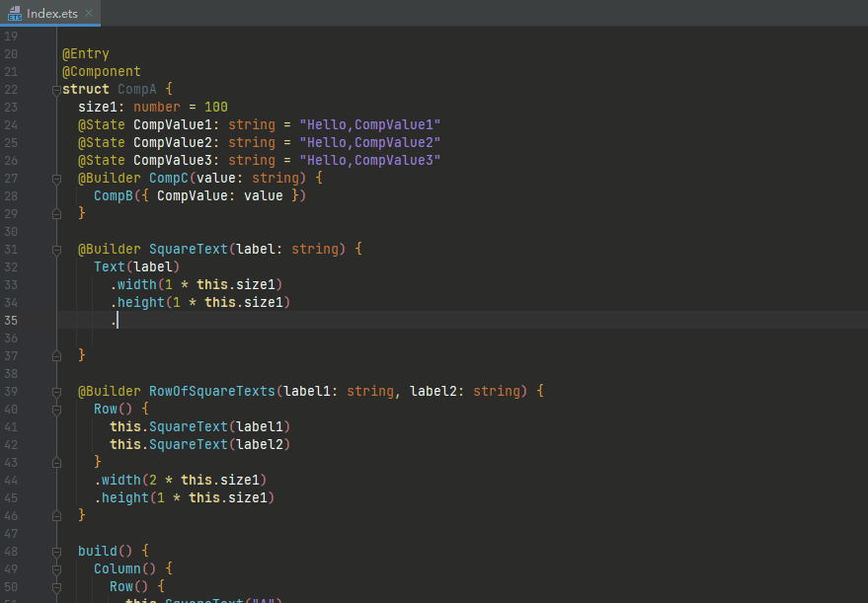868x603 pixels.
Task: Collapse the CompC builder fold on line 27
Action: click(x=56, y=179)
